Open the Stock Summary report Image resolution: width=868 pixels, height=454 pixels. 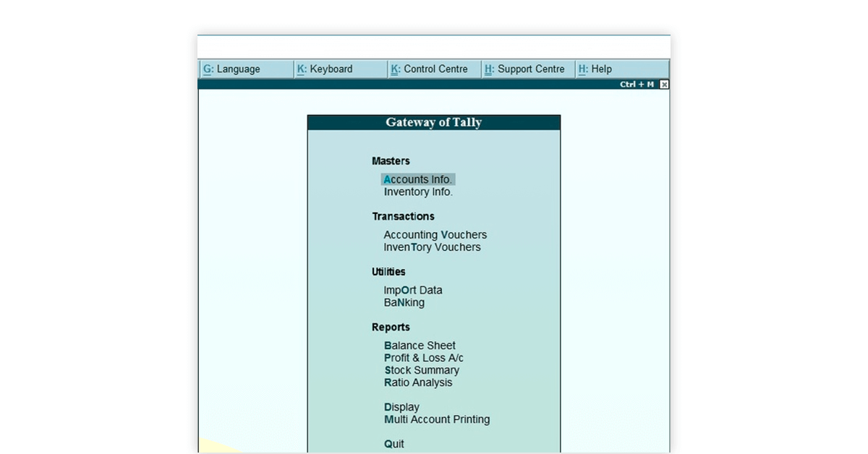pyautogui.click(x=422, y=370)
